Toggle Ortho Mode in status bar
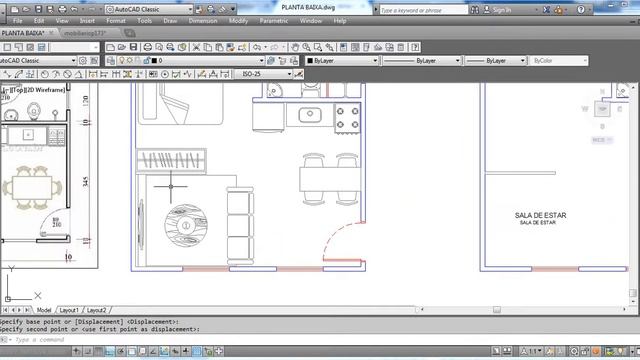640x360 pixels. pyautogui.click(x=110, y=351)
